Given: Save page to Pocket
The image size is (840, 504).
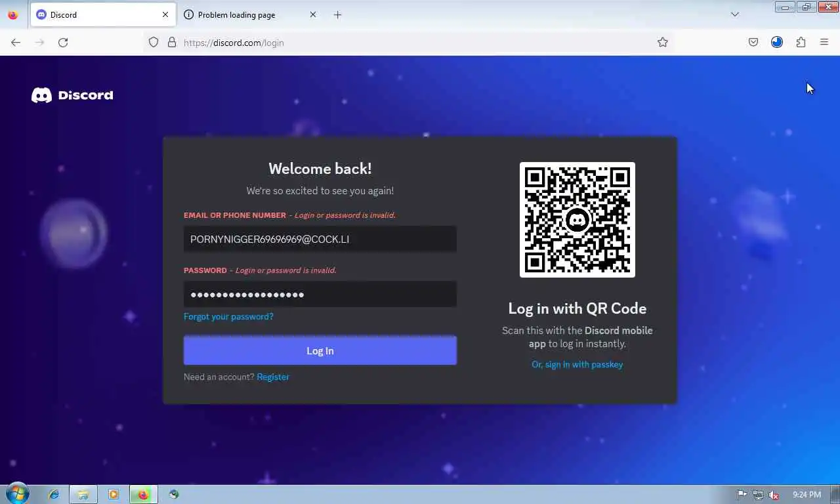Looking at the screenshot, I should (x=753, y=43).
